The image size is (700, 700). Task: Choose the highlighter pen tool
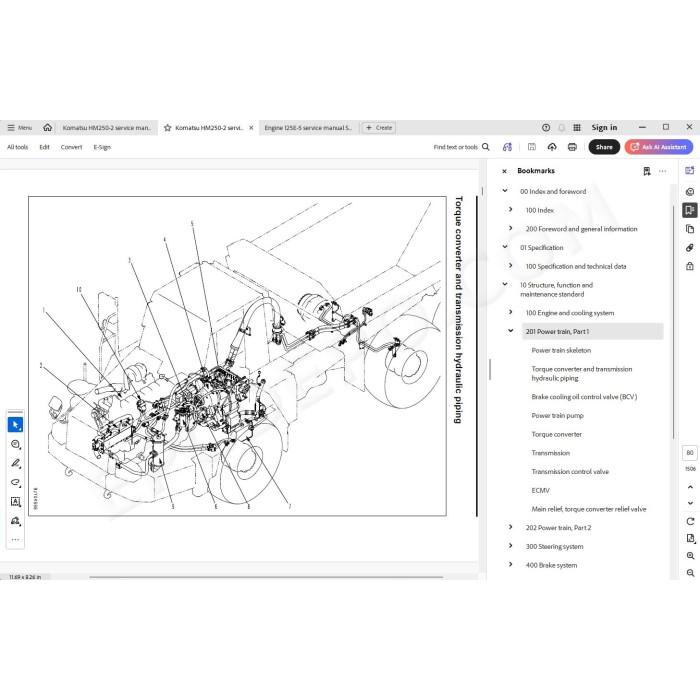point(15,463)
